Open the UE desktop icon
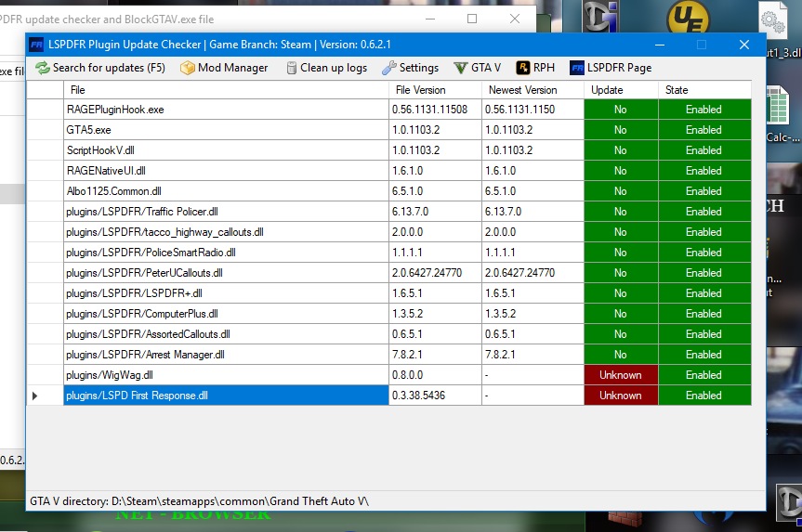This screenshot has height=532, width=802. pos(688,19)
